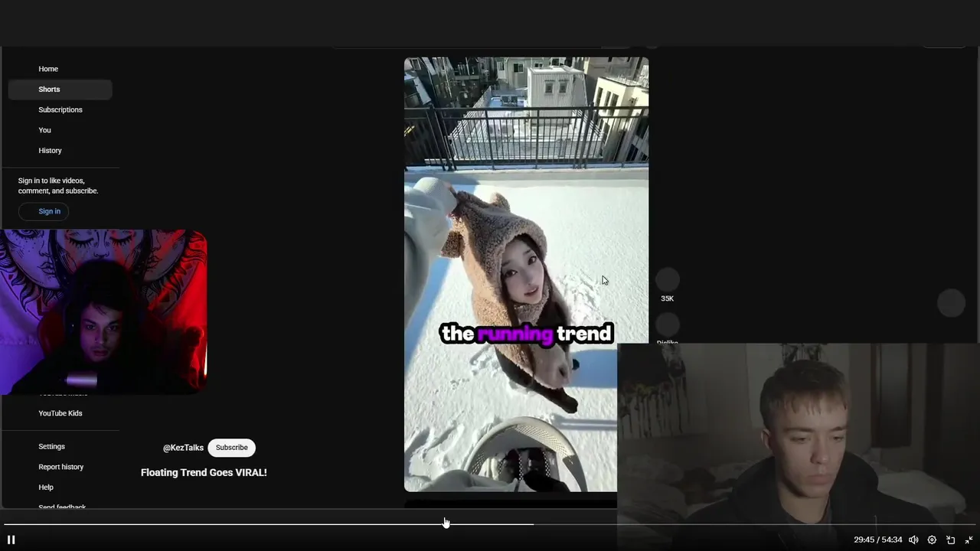
Task: Subscribe to @KezTalks channel
Action: [x=231, y=448]
